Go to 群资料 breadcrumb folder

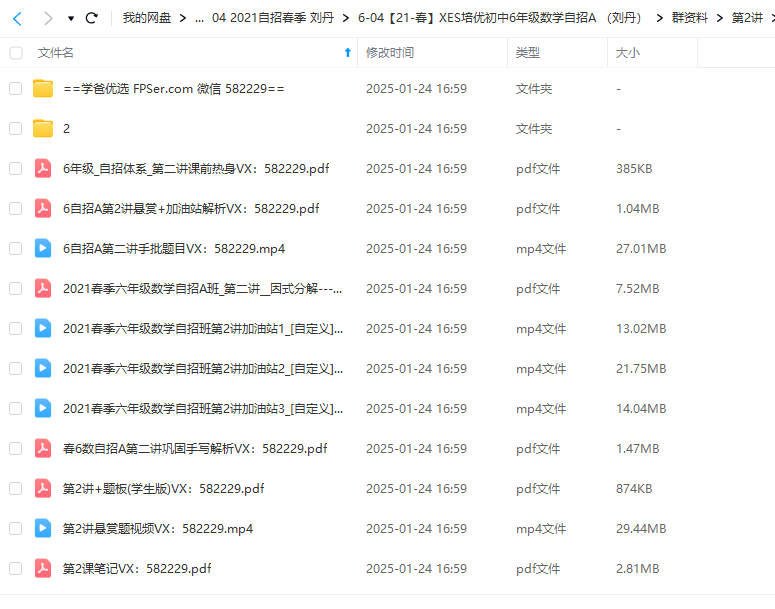689,18
